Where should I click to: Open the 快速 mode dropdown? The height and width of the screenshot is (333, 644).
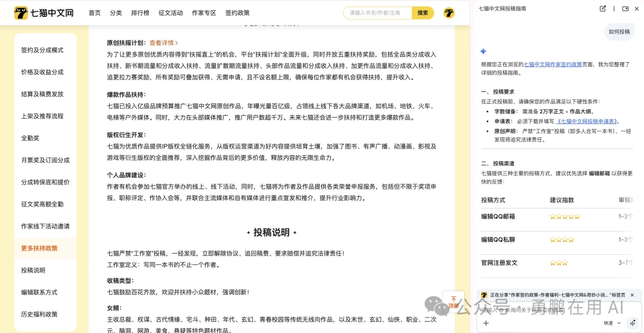(612, 323)
